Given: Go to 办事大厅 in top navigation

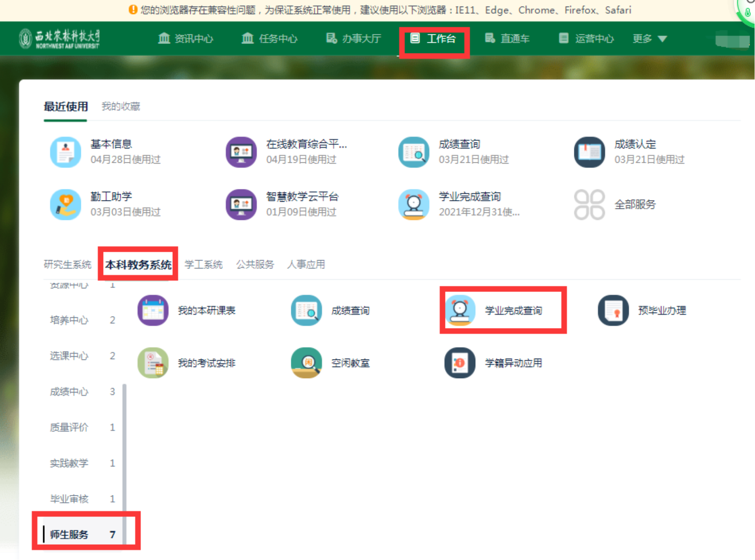Looking at the screenshot, I should (x=353, y=39).
